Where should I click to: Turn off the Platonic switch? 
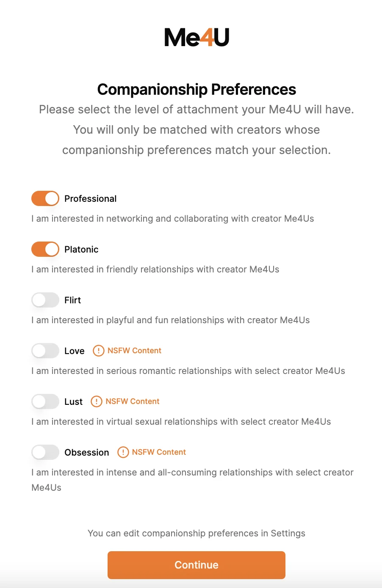click(x=45, y=249)
